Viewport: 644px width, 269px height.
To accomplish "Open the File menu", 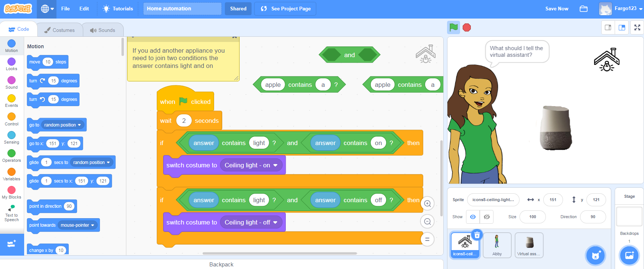I will coord(65,9).
